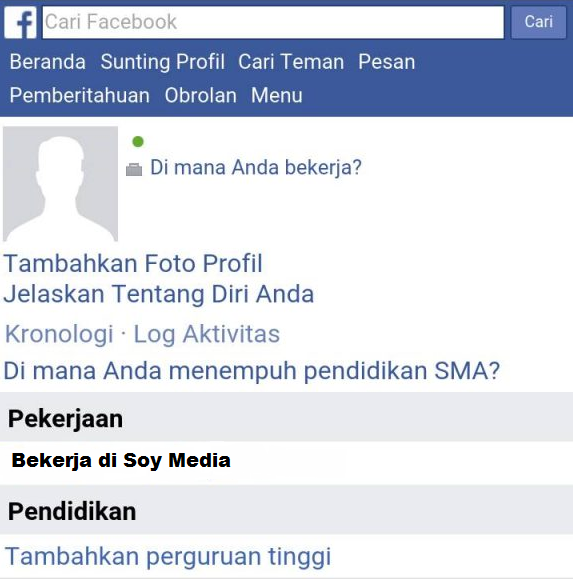
Task: Click the Facebook logo icon
Action: (20, 22)
